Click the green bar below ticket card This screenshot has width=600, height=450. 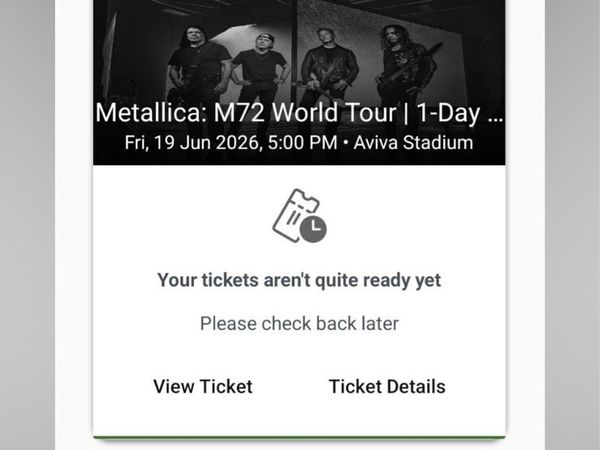coord(299,437)
